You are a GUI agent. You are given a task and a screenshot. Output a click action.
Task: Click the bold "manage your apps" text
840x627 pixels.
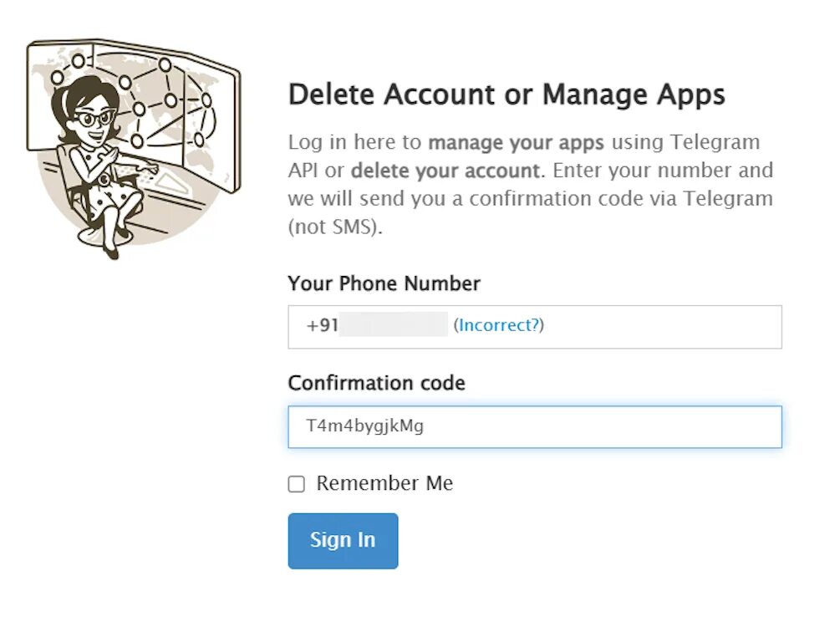(x=516, y=141)
